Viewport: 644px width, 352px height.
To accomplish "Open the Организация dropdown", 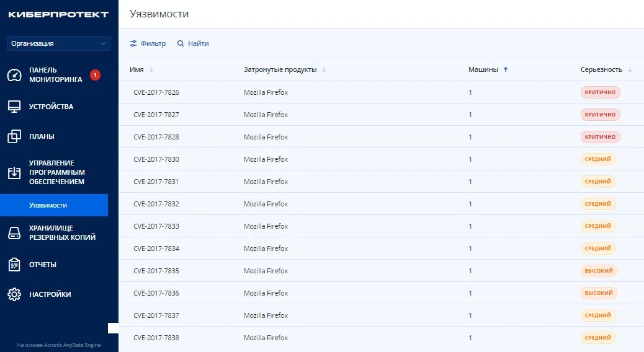I will pyautogui.click(x=59, y=43).
